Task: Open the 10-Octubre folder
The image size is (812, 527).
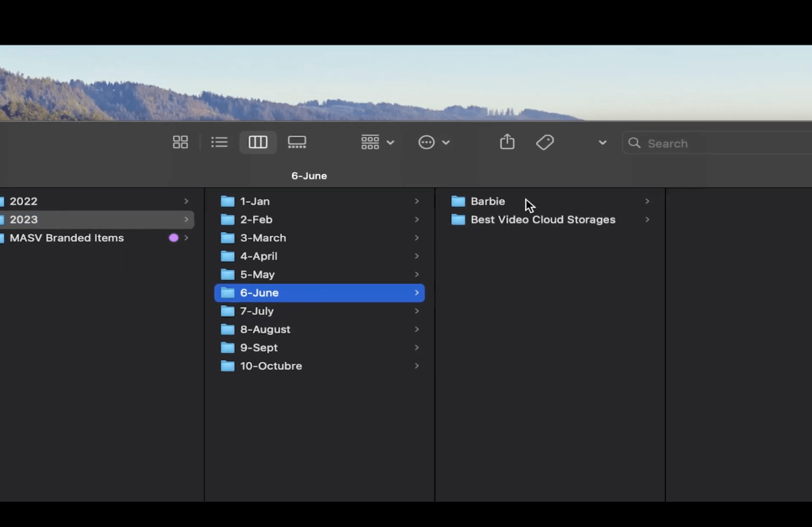Action: (319, 366)
